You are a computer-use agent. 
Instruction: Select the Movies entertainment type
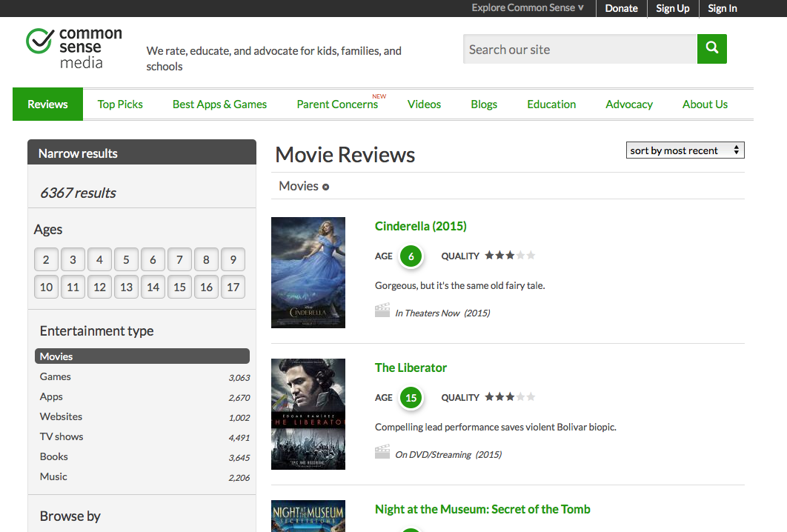tap(142, 356)
